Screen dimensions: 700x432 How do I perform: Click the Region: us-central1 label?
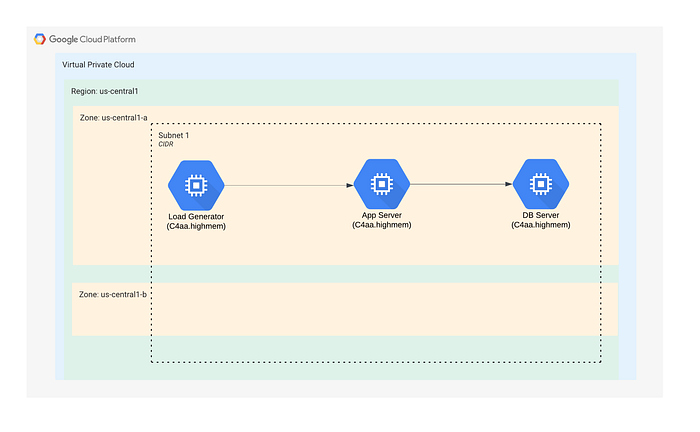pos(105,91)
